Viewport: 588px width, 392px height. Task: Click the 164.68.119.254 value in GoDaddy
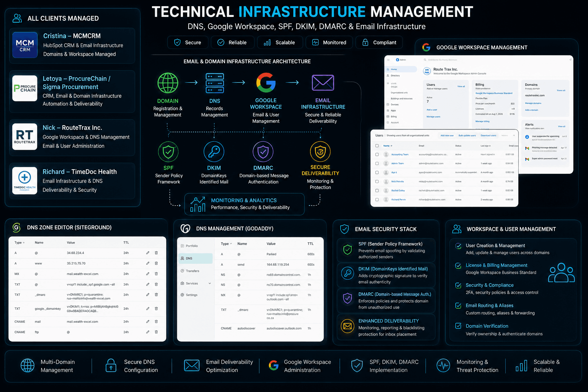(278, 265)
